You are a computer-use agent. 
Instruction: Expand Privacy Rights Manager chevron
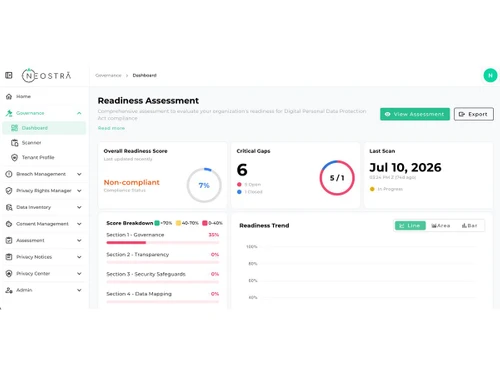[x=79, y=191]
